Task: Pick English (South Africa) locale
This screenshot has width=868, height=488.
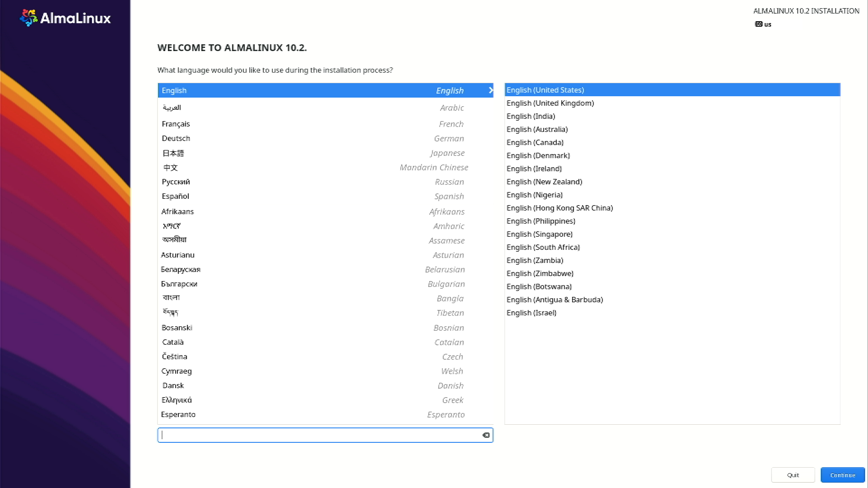Action: 672,247
